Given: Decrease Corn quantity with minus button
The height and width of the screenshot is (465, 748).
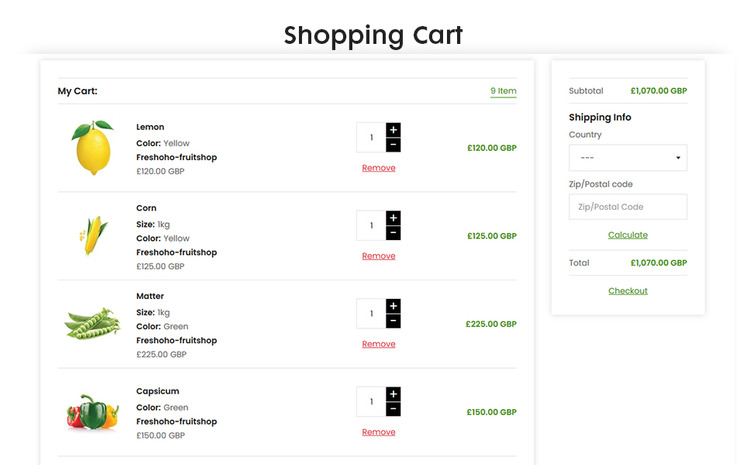Looking at the screenshot, I should click(x=393, y=233).
